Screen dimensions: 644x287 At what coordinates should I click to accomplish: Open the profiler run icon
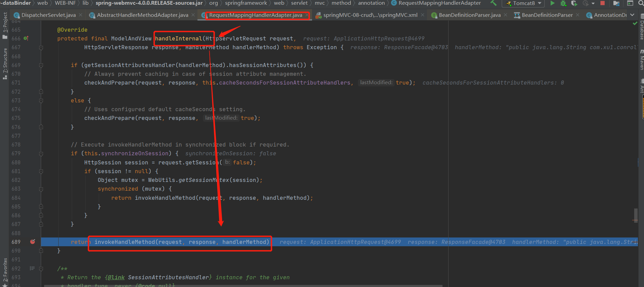pyautogui.click(x=586, y=3)
